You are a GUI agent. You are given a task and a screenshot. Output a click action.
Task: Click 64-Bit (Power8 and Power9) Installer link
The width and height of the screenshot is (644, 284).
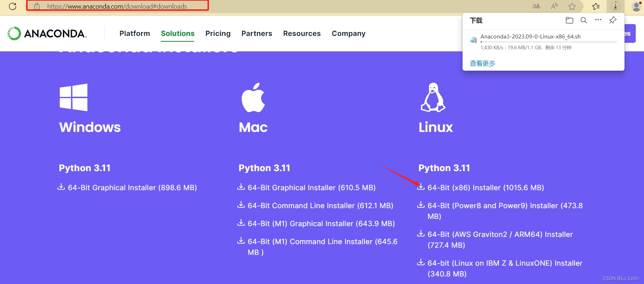click(505, 211)
